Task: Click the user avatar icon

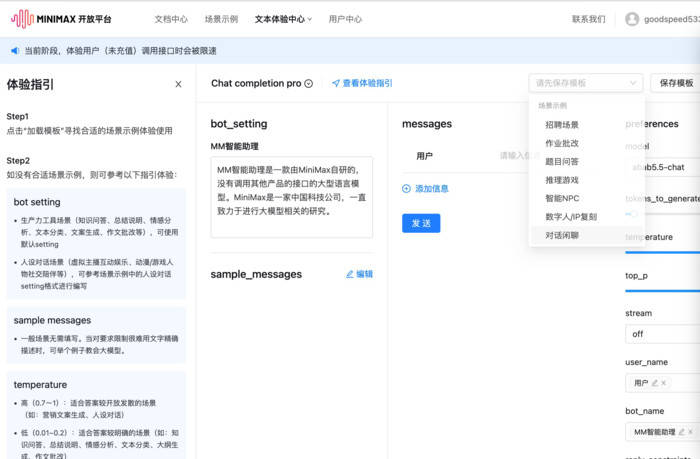Action: coord(632,19)
